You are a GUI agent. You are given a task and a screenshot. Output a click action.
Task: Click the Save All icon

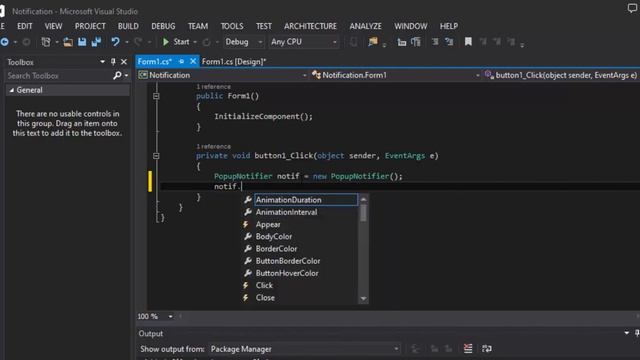tap(96, 42)
